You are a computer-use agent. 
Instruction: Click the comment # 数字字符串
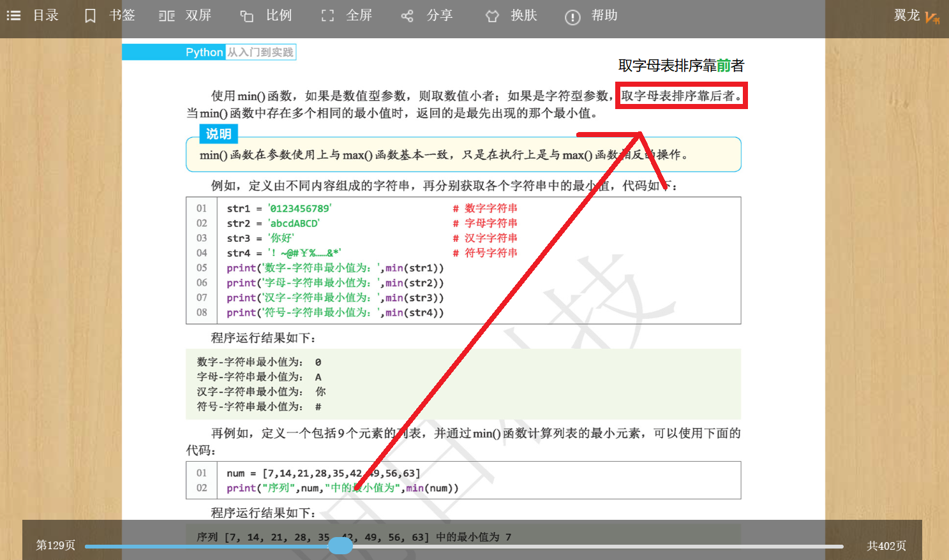[x=485, y=209]
